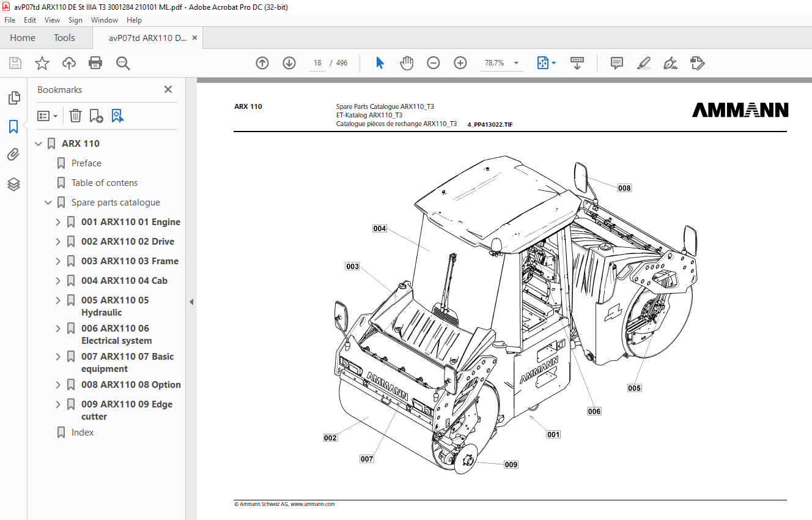Image resolution: width=812 pixels, height=520 pixels.
Task: Click the Edit PDF tool icon on the toolbar
Action: (697, 63)
